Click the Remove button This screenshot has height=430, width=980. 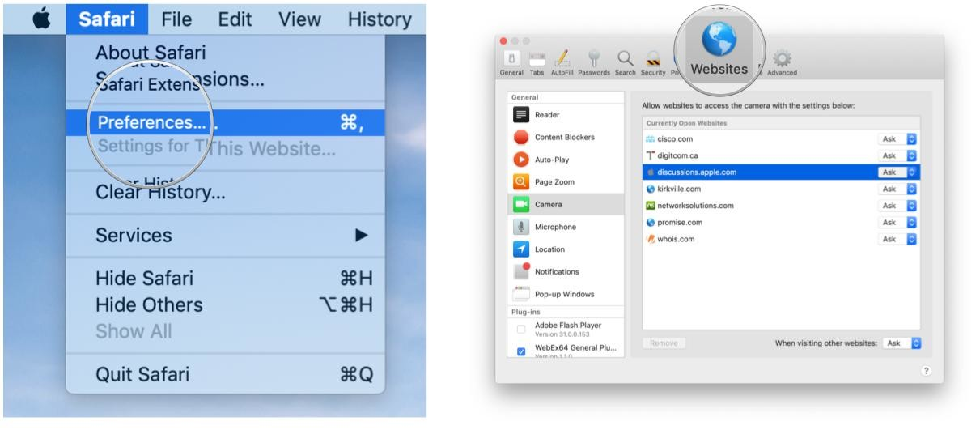click(664, 343)
